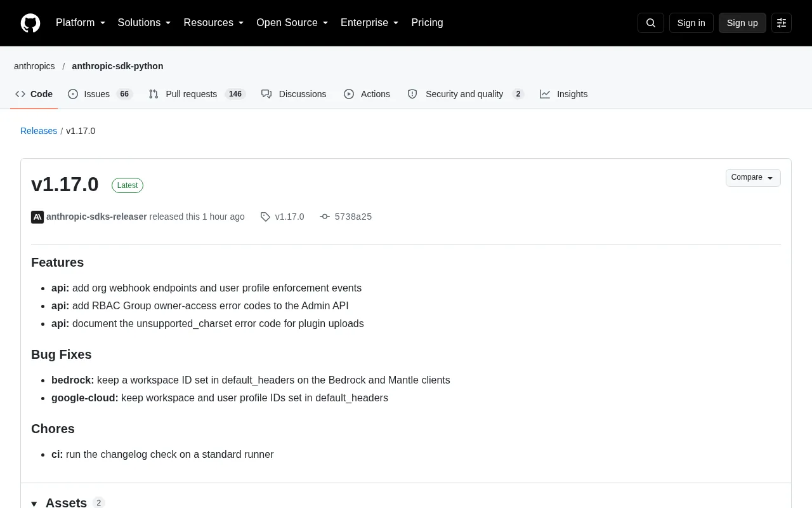
Task: Click the tag icon beside v1.17.0
Action: [265, 217]
